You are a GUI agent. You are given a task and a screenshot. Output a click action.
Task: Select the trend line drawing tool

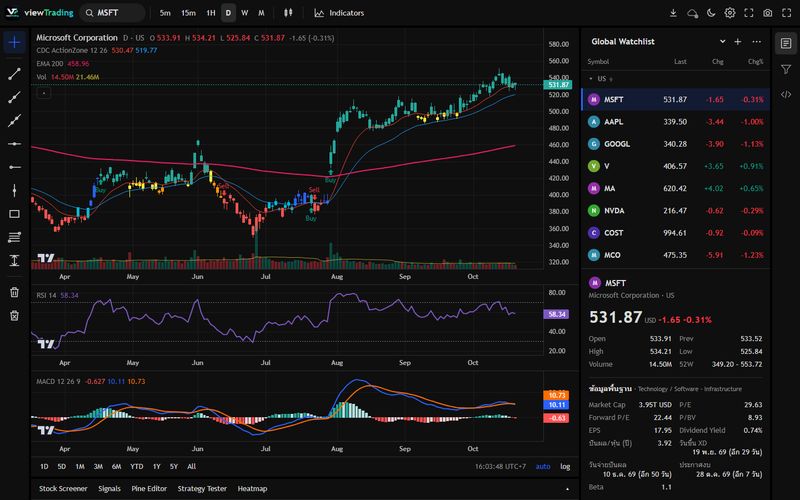point(14,74)
